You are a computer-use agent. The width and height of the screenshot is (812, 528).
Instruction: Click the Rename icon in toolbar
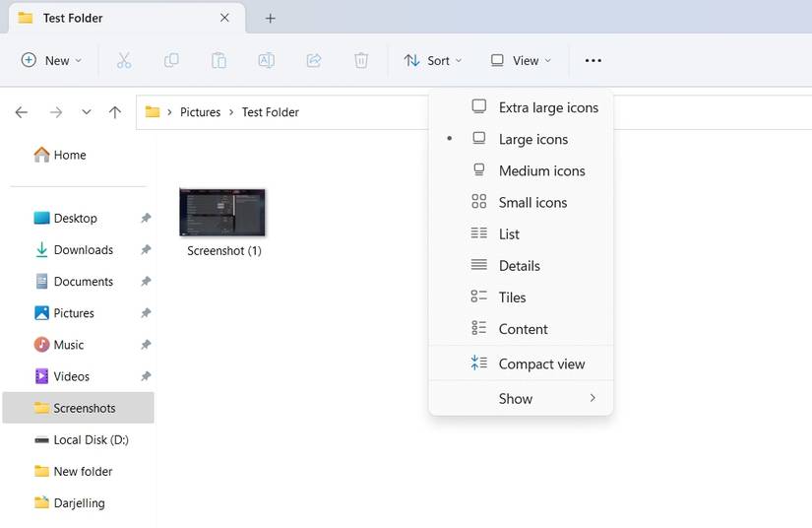(x=266, y=60)
